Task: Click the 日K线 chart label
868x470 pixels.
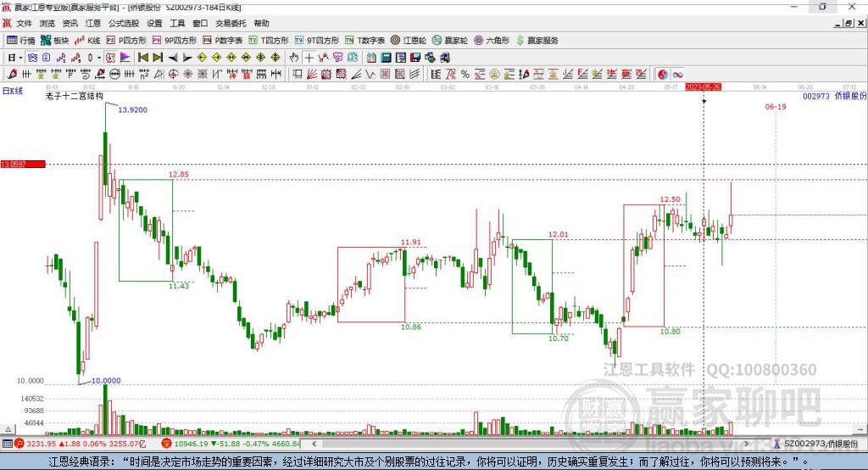Action: coord(13,91)
